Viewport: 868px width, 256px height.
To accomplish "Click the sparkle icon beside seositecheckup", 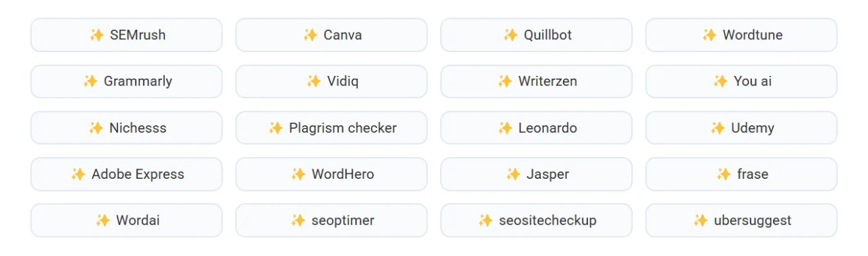I will pos(485,220).
